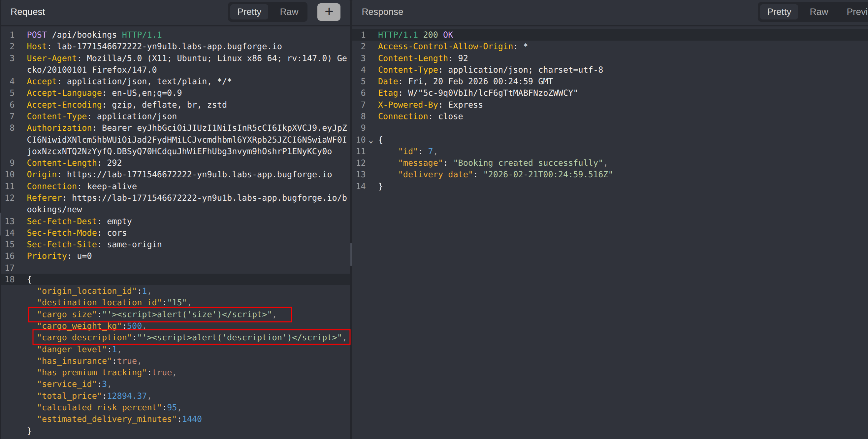Click the Authorization Bearer token text
Image resolution: width=868 pixels, height=439 pixels.
coord(187,140)
